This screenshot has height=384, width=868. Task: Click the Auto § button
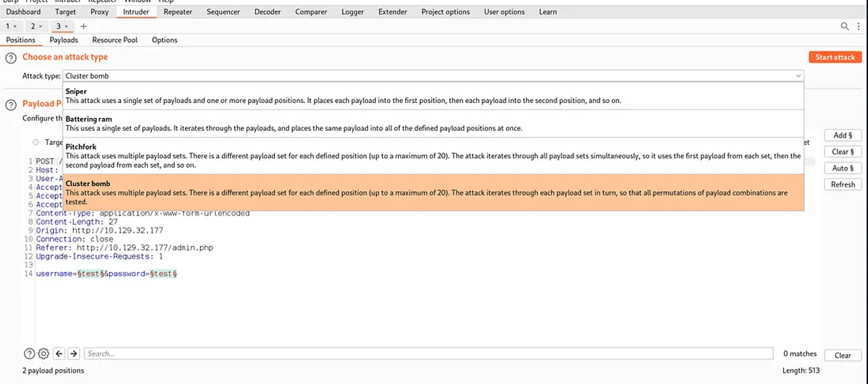click(x=843, y=168)
